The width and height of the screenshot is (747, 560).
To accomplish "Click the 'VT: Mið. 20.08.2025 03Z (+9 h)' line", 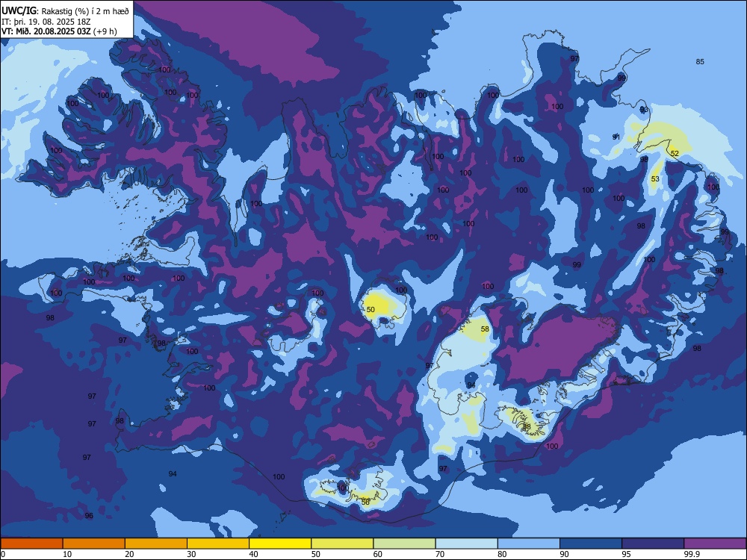I will point(59,31).
